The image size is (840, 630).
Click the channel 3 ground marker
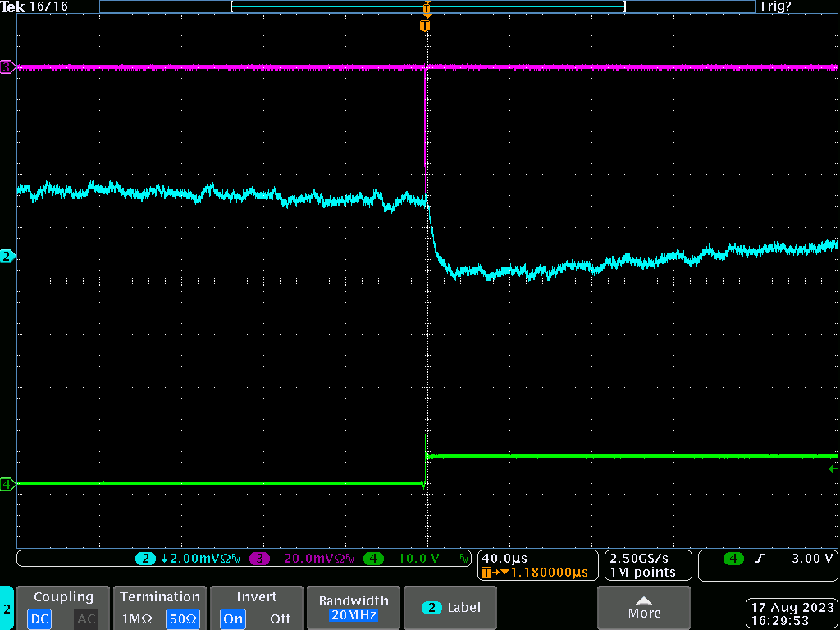(x=7, y=66)
